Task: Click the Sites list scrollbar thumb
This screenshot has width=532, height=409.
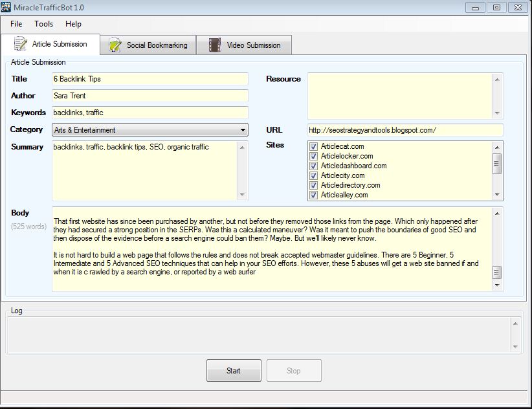Action: [496, 164]
